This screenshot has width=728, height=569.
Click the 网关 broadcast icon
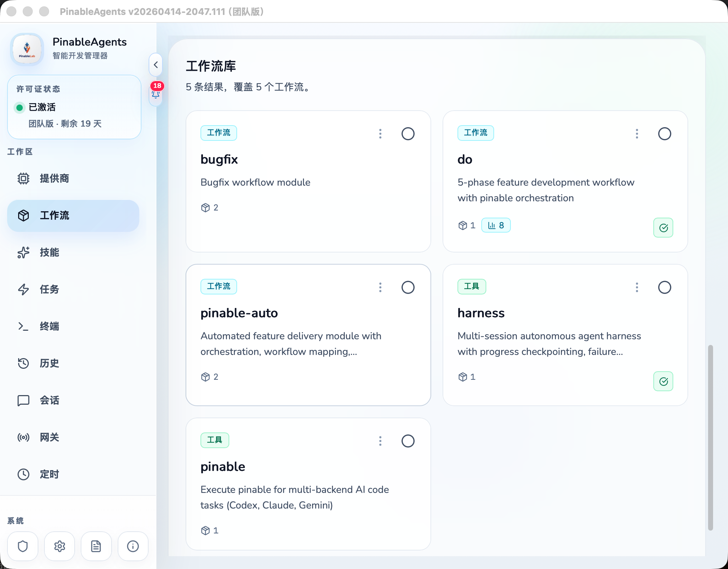[x=23, y=437]
